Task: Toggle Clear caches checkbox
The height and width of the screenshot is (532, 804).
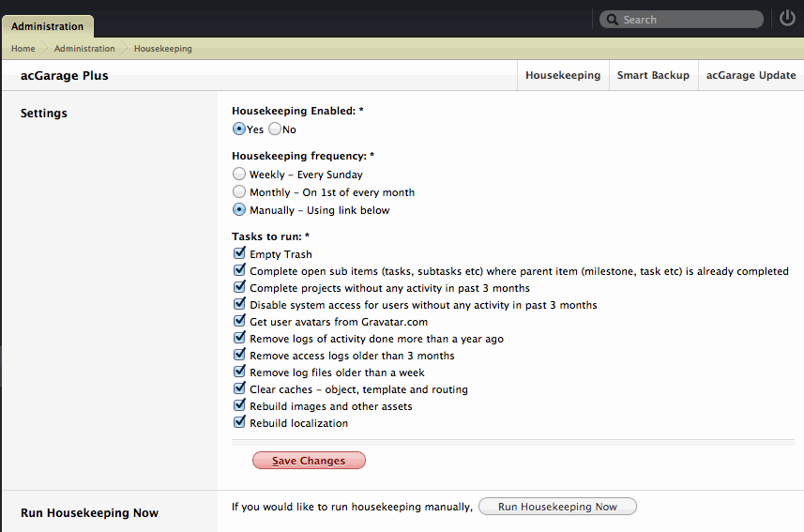Action: coord(239,388)
